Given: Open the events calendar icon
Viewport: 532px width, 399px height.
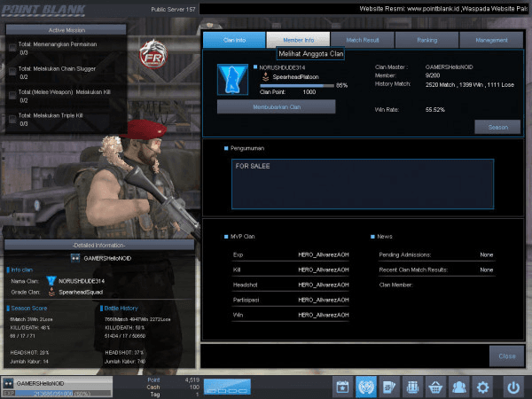Looking at the screenshot, I should pyautogui.click(x=343, y=387).
